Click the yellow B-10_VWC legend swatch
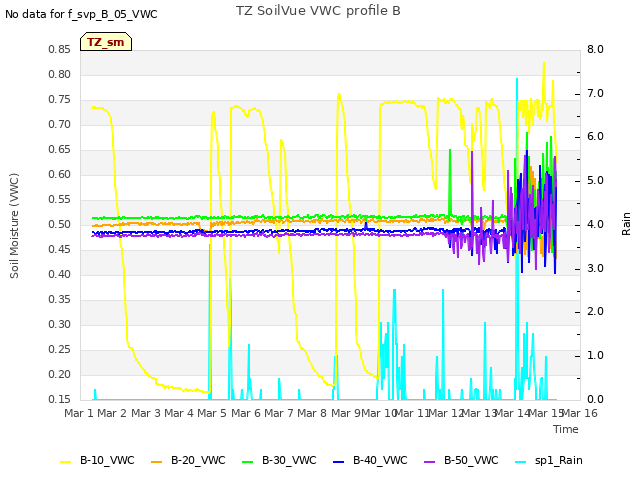This screenshot has width=640, height=480. 66,461
